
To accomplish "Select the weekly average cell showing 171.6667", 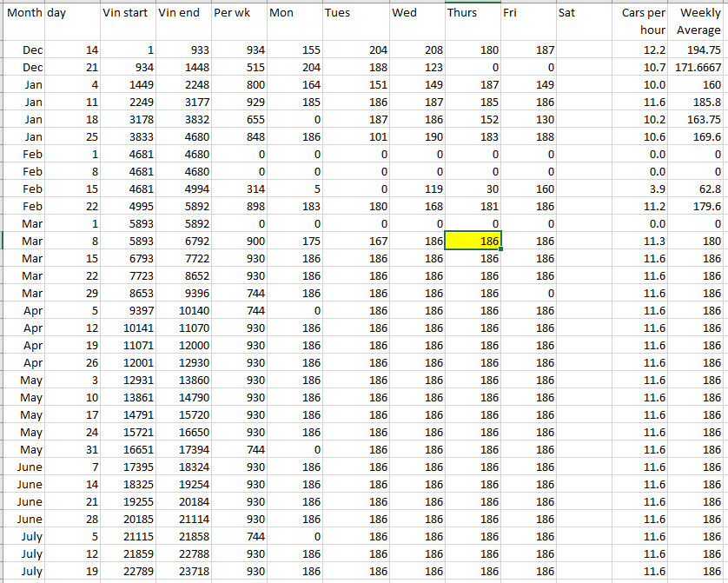I will click(698, 67).
